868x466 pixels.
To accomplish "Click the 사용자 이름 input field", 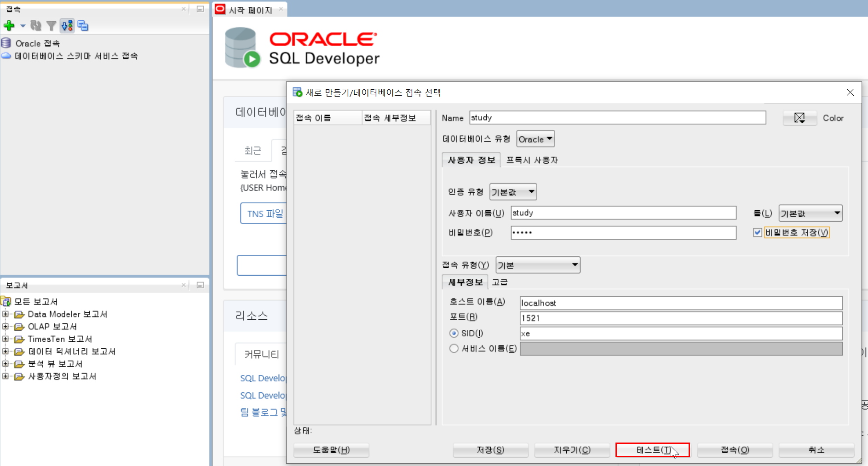I will point(623,213).
